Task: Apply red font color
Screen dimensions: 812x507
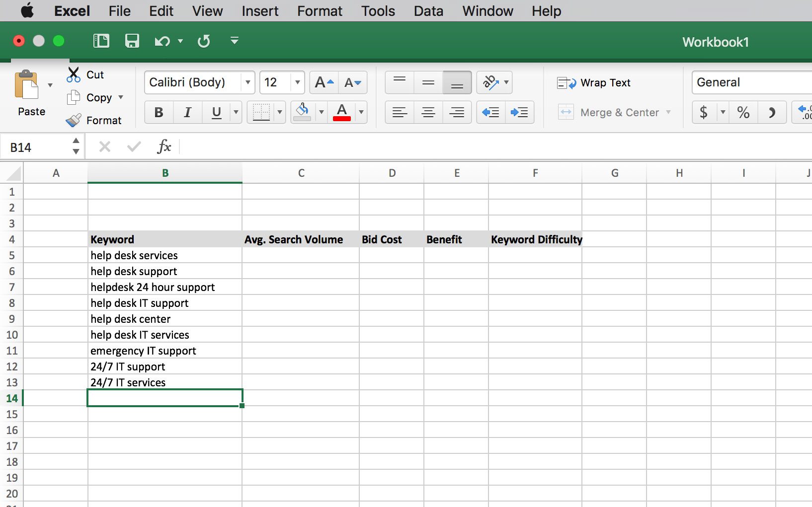Action: (342, 112)
